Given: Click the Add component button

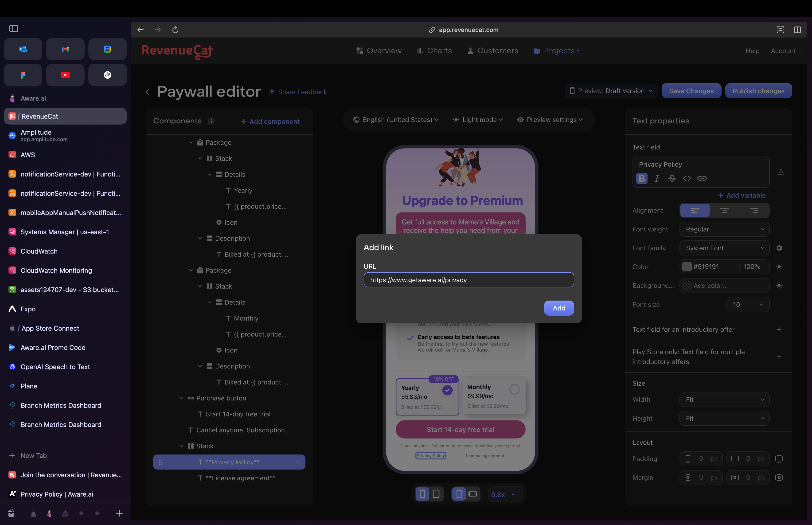Looking at the screenshot, I should click(x=270, y=121).
